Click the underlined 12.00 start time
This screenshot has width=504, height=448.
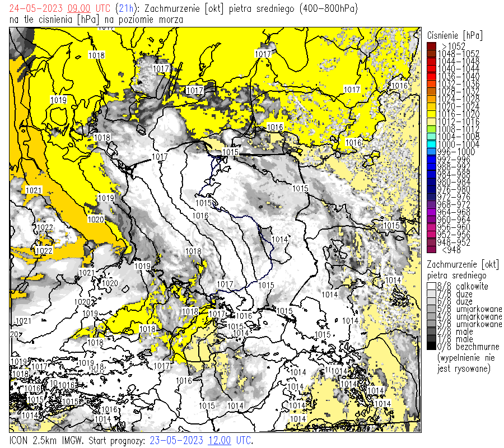point(220,440)
